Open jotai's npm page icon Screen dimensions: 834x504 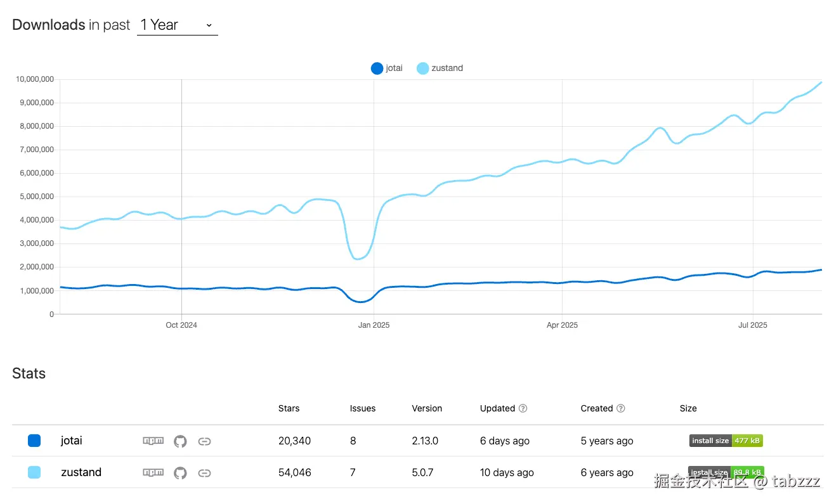[153, 441]
